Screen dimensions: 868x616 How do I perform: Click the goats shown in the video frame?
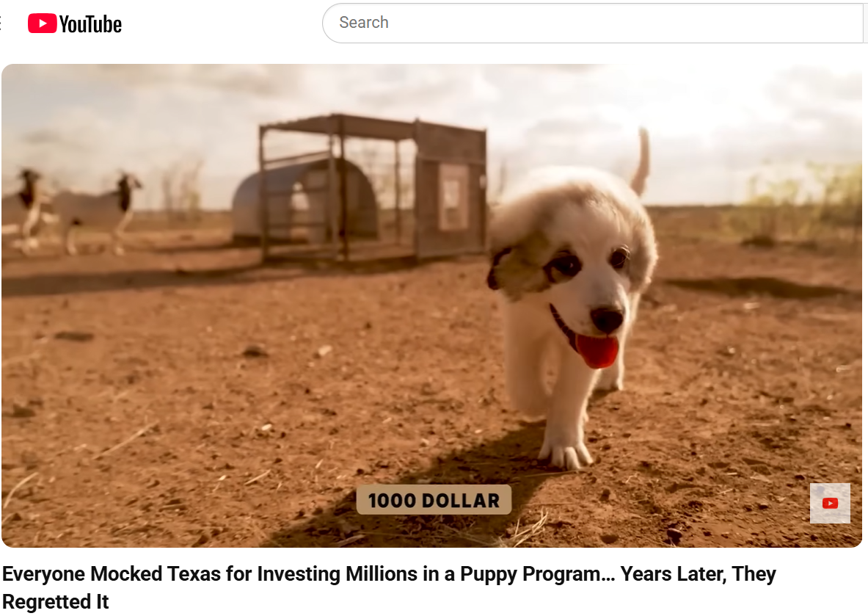point(71,211)
